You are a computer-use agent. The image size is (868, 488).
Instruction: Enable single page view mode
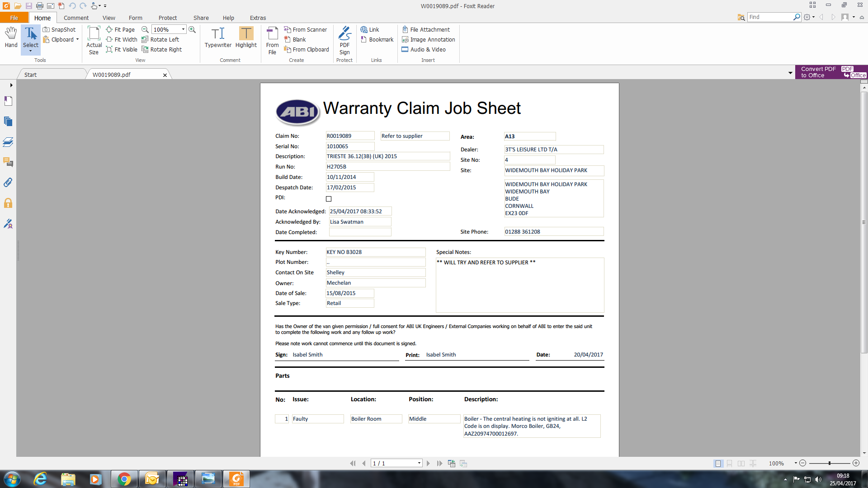(x=718, y=464)
